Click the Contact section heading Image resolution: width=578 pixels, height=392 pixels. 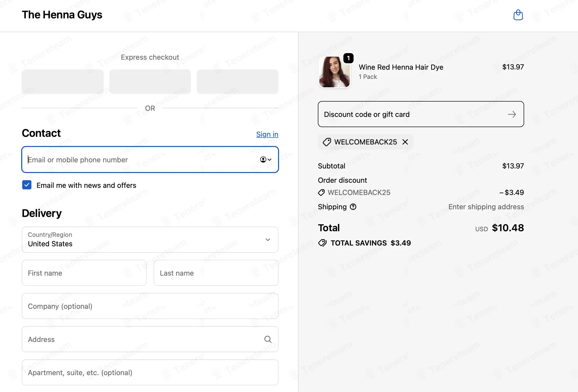pos(41,133)
